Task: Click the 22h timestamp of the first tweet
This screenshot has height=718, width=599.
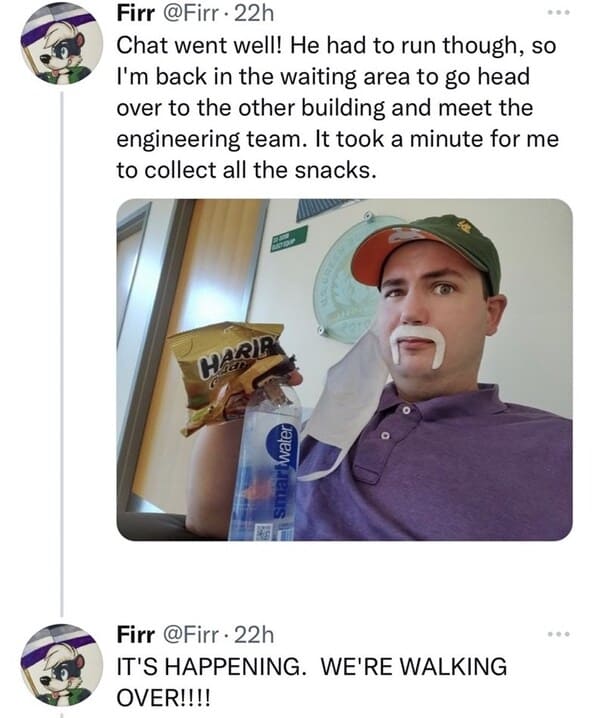Action: [x=254, y=13]
